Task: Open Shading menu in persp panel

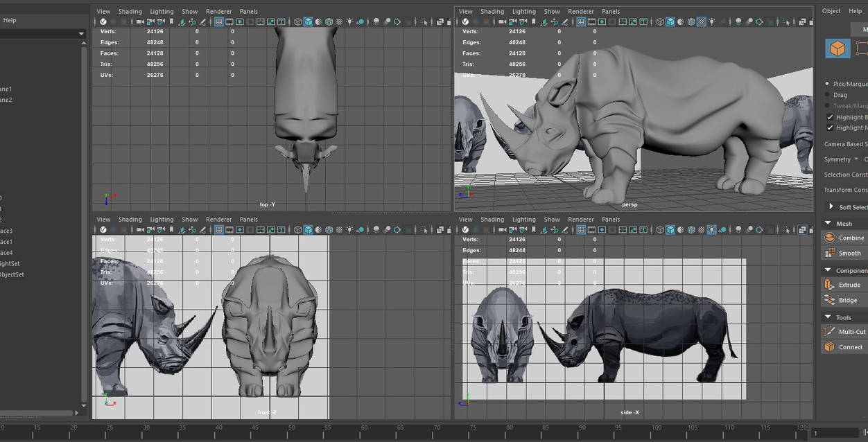Action: tap(492, 11)
